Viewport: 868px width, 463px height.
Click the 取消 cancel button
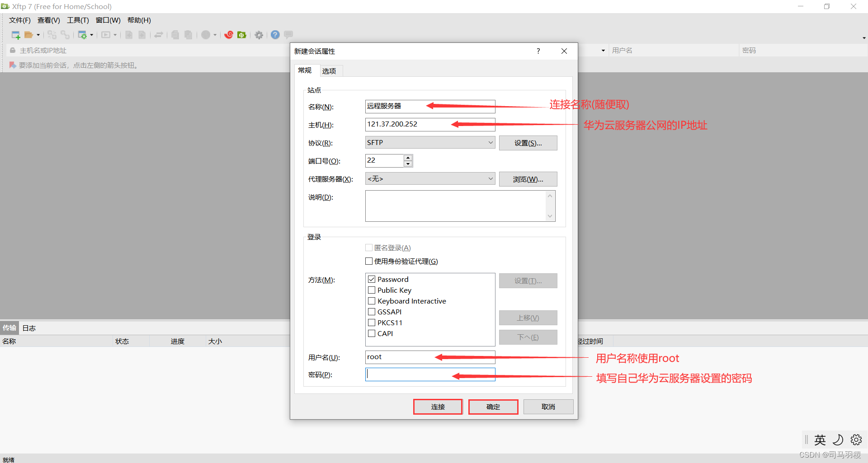pos(548,407)
